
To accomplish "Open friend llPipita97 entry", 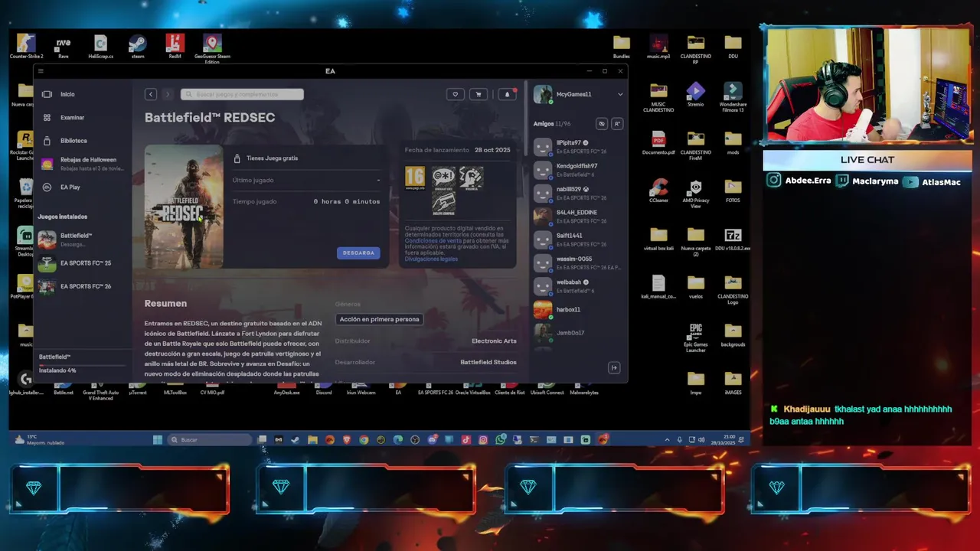I will pos(578,147).
